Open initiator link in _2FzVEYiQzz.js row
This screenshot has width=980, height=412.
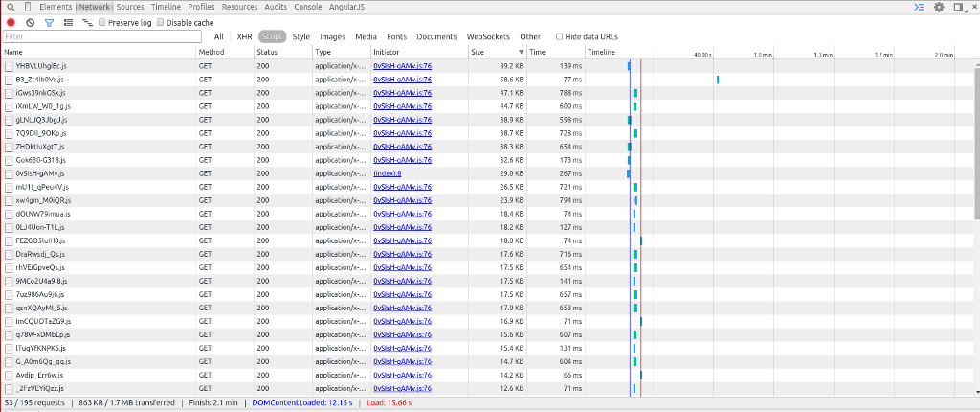pos(403,388)
